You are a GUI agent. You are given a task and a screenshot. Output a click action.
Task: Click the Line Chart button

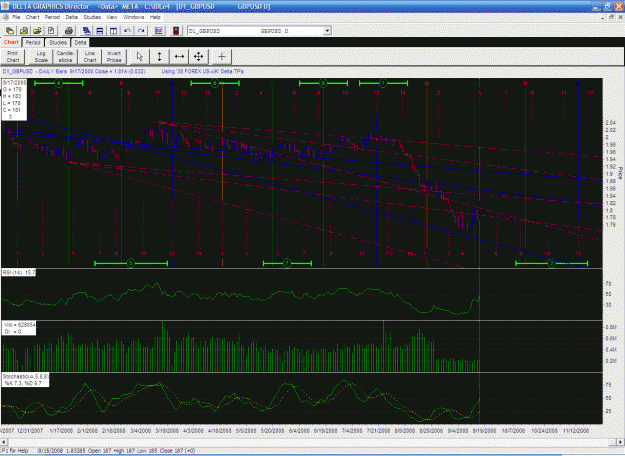point(90,57)
